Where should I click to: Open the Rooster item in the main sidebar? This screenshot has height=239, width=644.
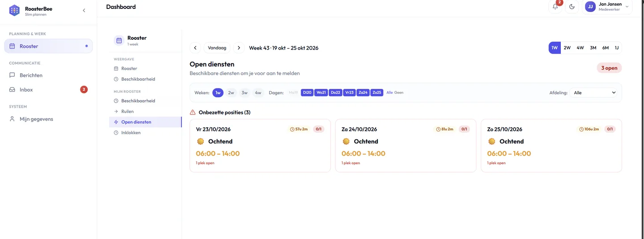48,46
